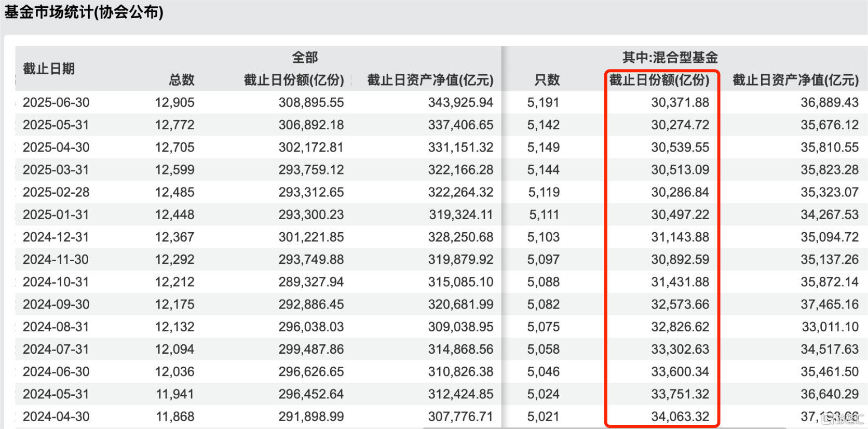The height and width of the screenshot is (429, 868).
Task: Click the 只数 column header
Action: (547, 80)
